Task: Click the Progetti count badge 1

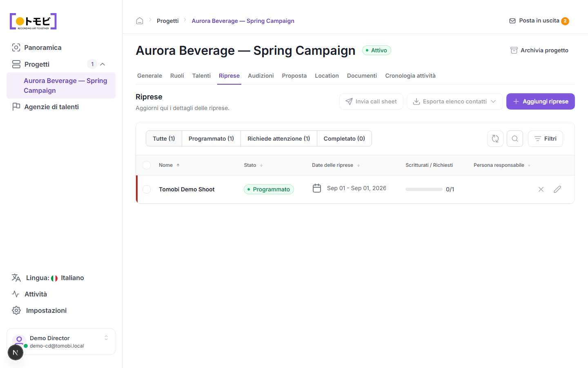Action: click(92, 64)
